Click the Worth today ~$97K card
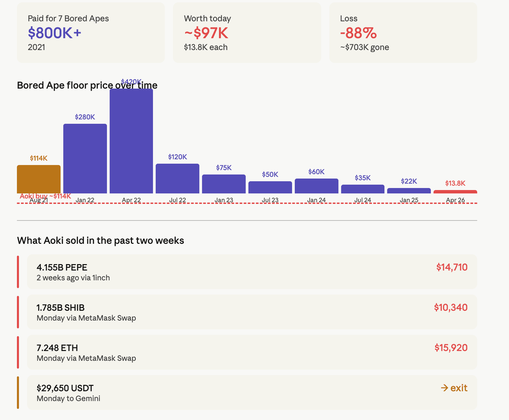 click(x=247, y=33)
